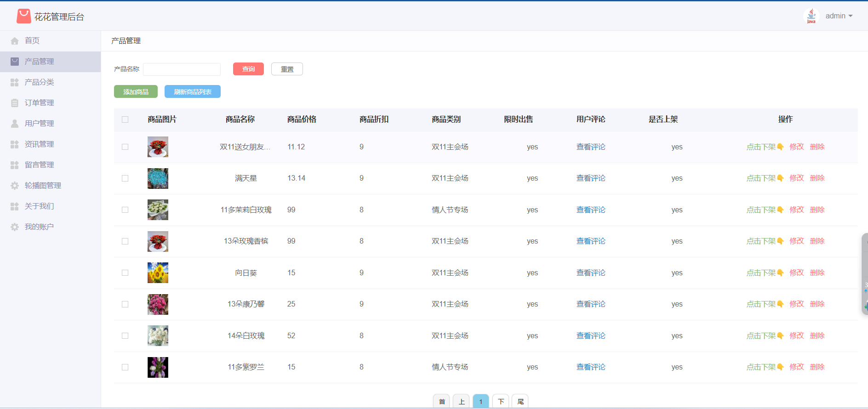Click the gear icon beside 我的账户
The height and width of the screenshot is (409, 868).
pyautogui.click(x=15, y=227)
